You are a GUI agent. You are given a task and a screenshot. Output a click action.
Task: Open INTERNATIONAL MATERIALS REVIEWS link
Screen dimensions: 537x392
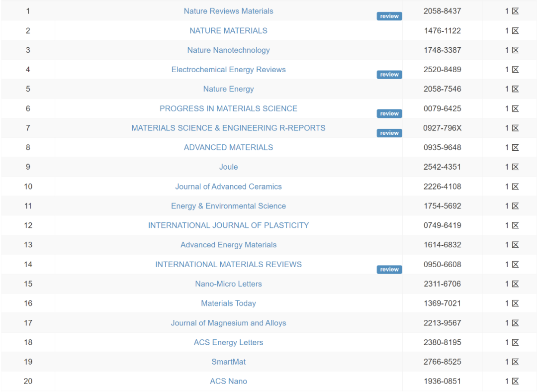point(228,264)
